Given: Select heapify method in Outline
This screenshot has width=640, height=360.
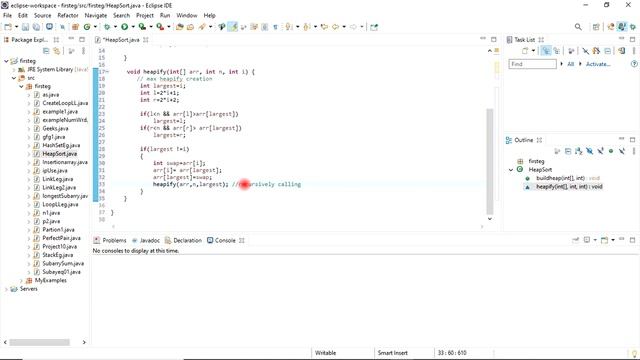Looking at the screenshot, I should coord(569,187).
